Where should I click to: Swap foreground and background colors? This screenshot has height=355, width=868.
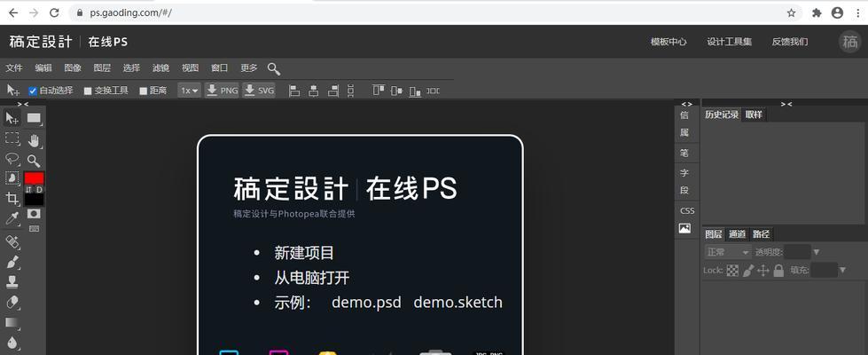tap(28, 189)
